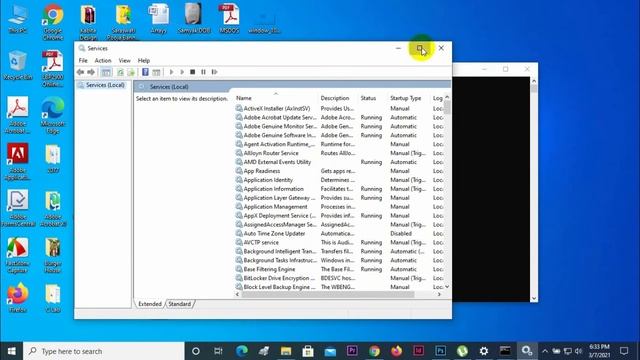Screen dimensions: 640x360
Task: Open the Windows Start menu
Action: click(11, 351)
